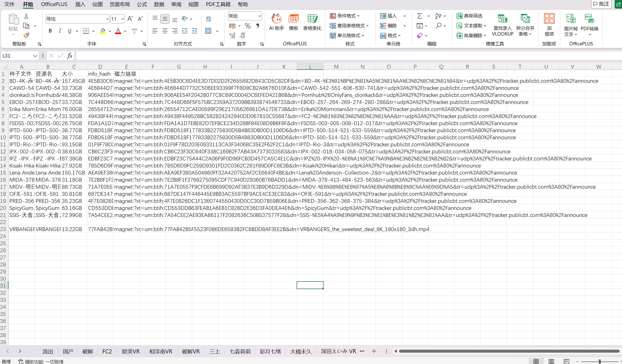Click the Percent style icon

coord(247,26)
